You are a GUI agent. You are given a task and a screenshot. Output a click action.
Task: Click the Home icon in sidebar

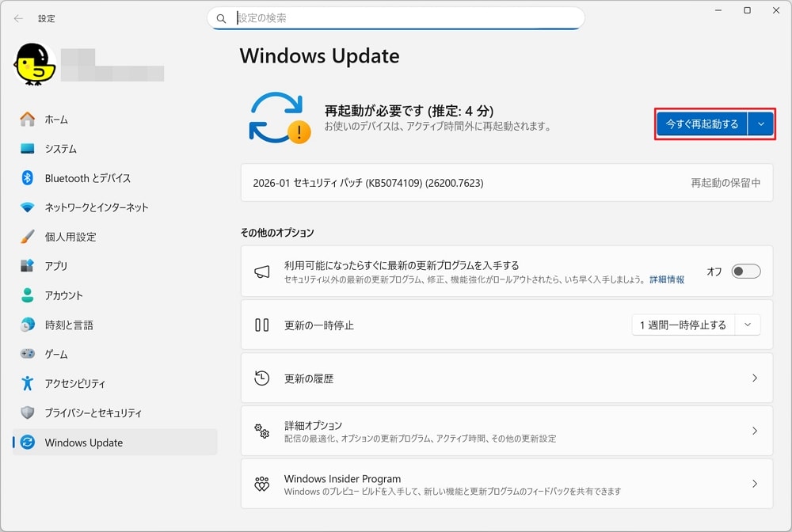28,120
